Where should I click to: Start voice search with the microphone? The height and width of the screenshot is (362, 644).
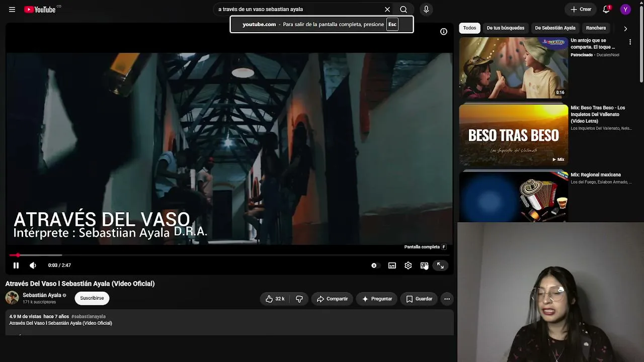point(426,10)
